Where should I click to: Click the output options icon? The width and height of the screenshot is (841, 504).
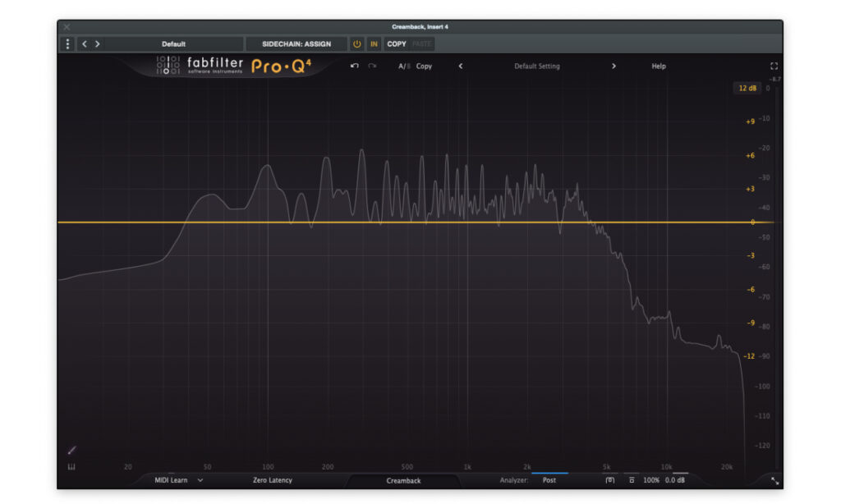tap(632, 480)
